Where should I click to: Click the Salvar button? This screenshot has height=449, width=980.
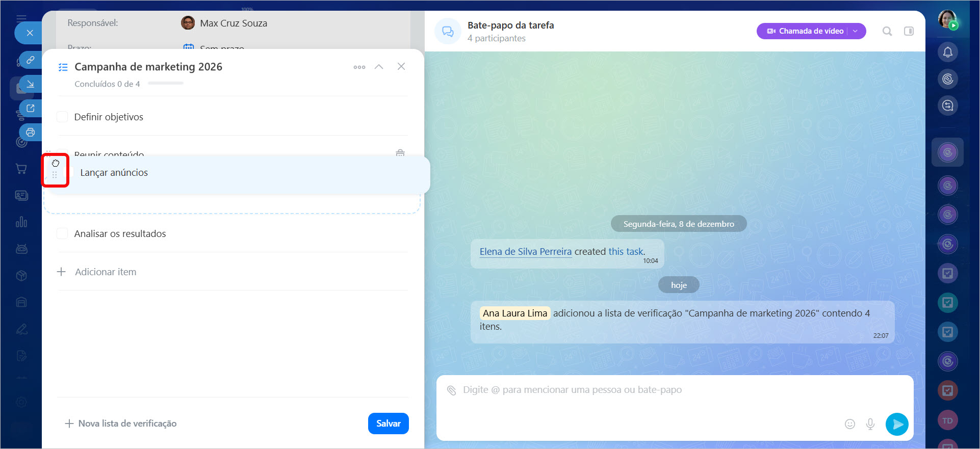pos(388,424)
